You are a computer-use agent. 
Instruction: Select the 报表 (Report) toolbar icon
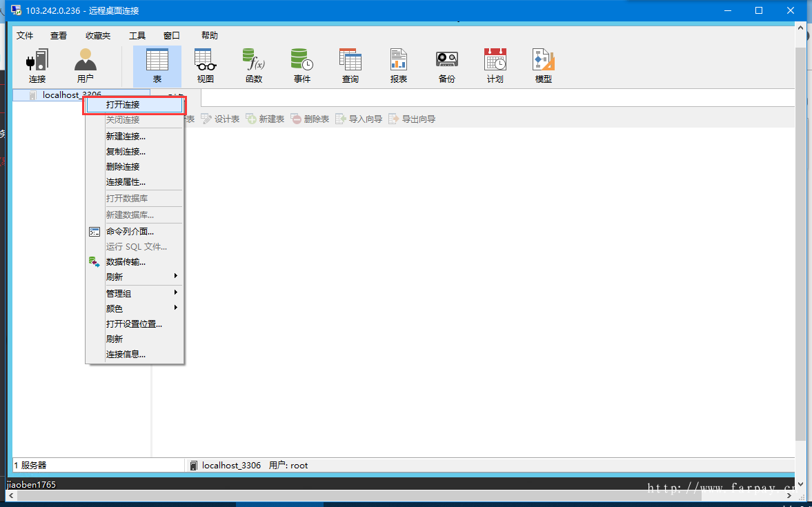[399, 66]
